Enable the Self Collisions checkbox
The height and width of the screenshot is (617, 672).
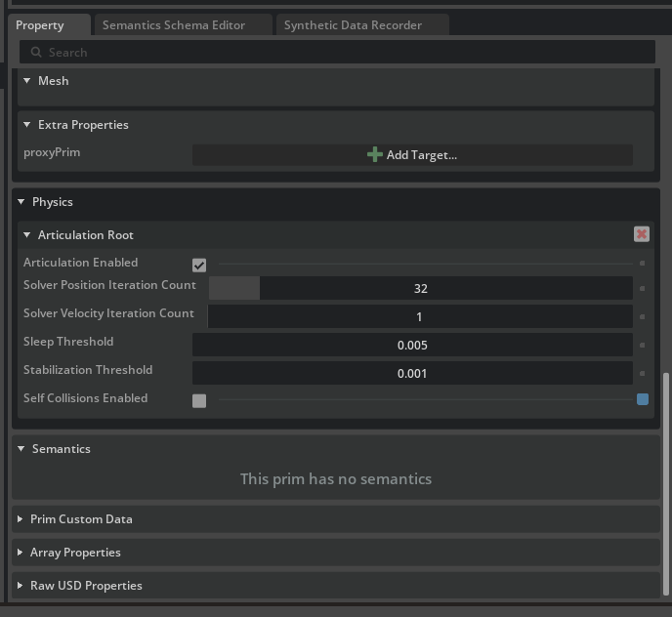tap(199, 400)
